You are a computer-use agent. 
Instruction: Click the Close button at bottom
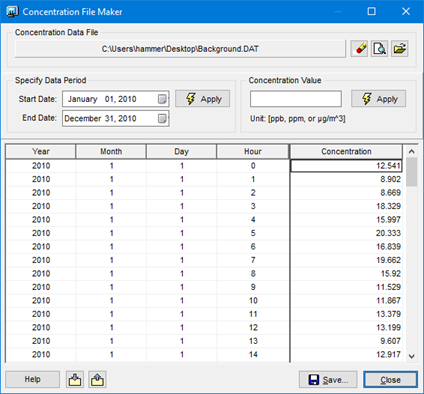390,380
